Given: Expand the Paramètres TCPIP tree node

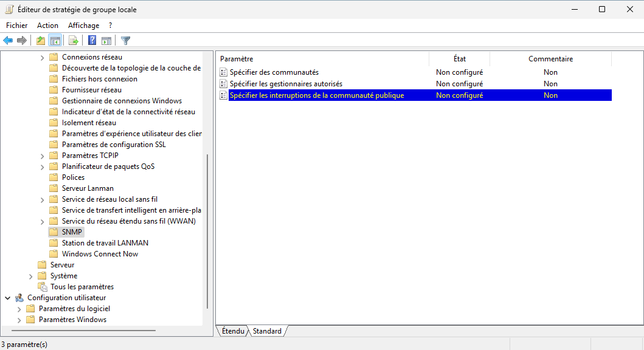Looking at the screenshot, I should click(43, 156).
